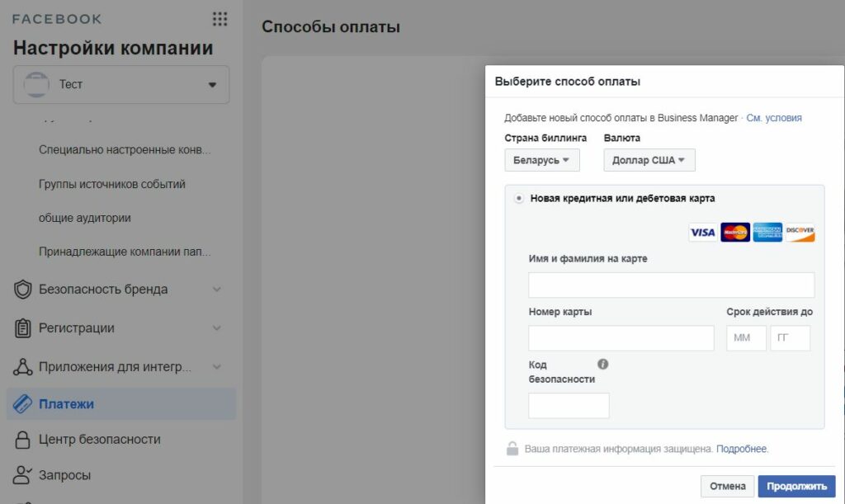
Task: Click the См. условия link
Action: pyautogui.click(x=774, y=118)
